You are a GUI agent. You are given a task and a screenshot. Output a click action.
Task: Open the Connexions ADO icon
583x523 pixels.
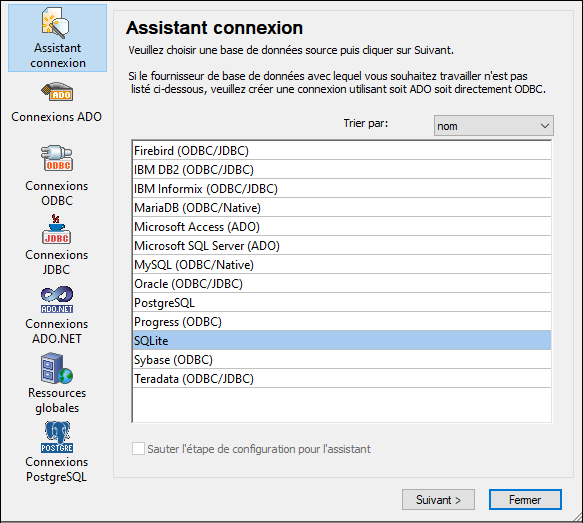pyautogui.click(x=57, y=92)
